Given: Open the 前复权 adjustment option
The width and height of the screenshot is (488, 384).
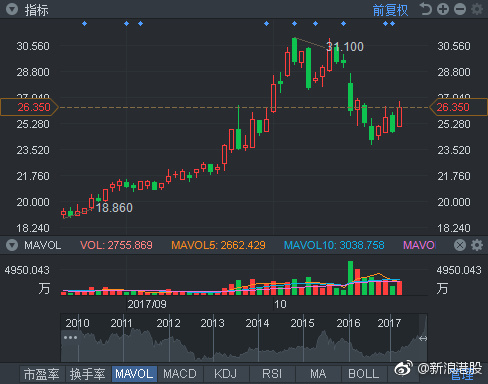Looking at the screenshot, I should (x=390, y=10).
